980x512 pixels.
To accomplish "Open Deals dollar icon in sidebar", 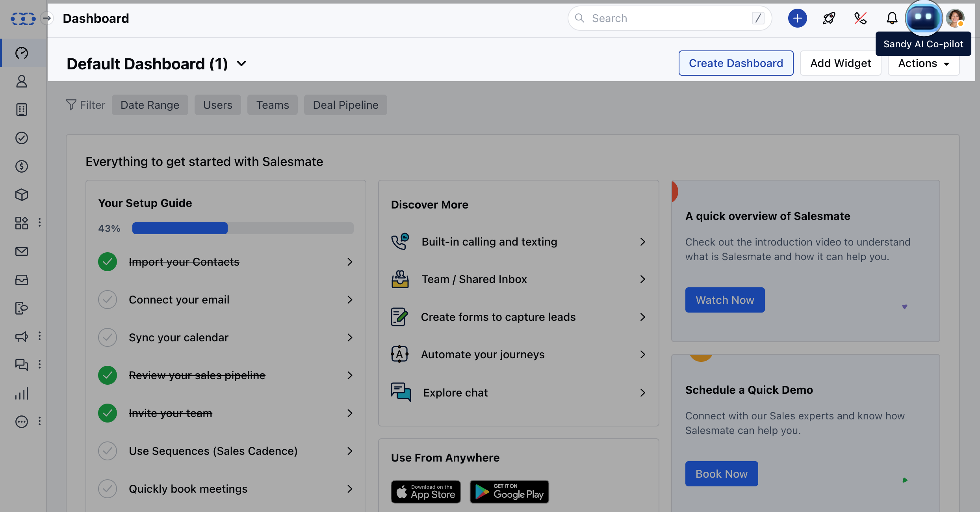I will 22,166.
